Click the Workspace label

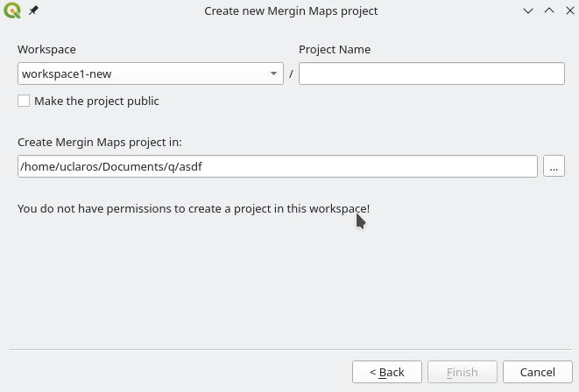click(46, 49)
